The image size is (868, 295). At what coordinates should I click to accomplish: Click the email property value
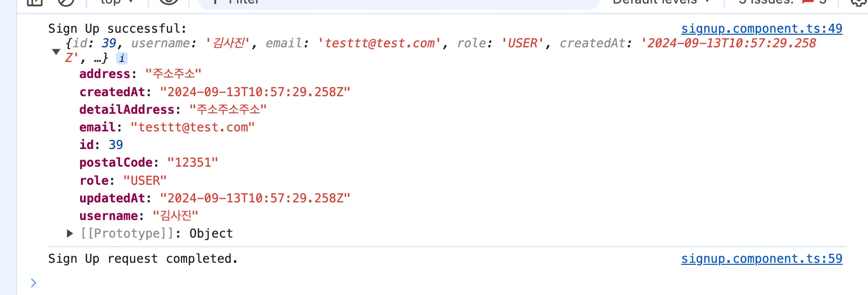pyautogui.click(x=193, y=127)
